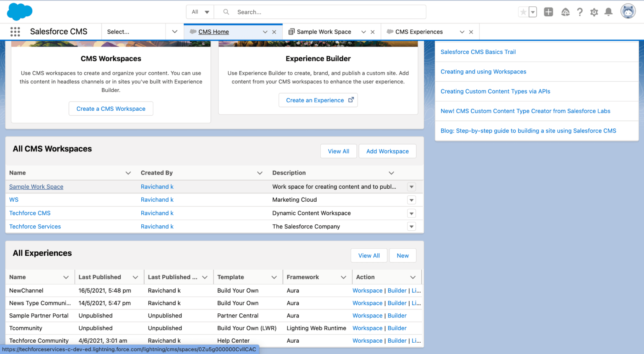The image size is (644, 354).
Task: Open the user profile avatar
Action: coord(628,12)
